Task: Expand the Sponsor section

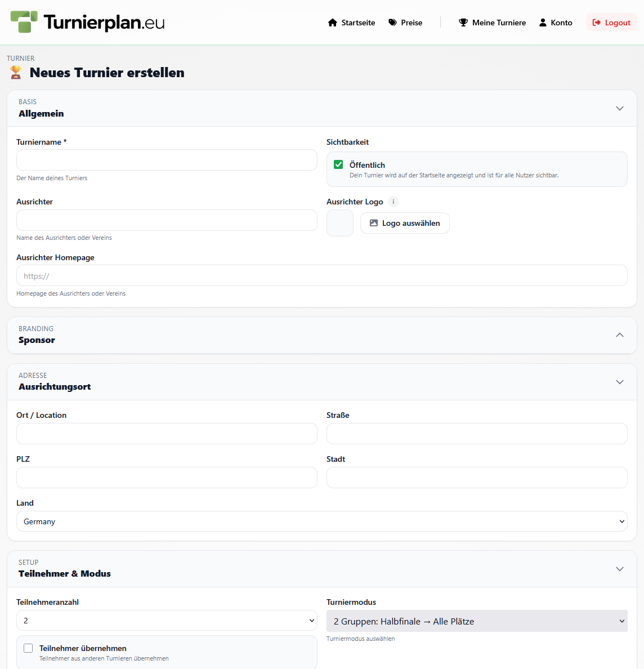Action: [x=620, y=335]
